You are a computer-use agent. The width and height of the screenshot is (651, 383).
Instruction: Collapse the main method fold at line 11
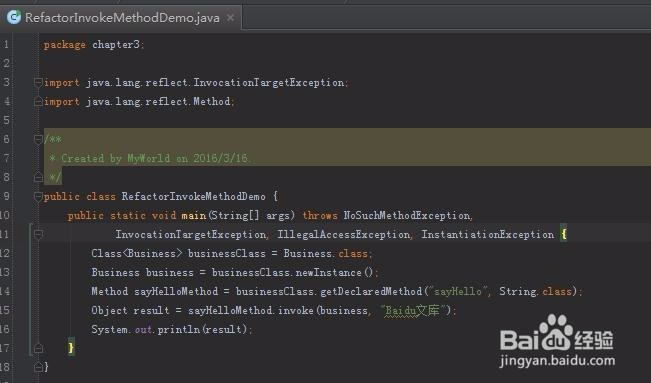click(x=38, y=234)
